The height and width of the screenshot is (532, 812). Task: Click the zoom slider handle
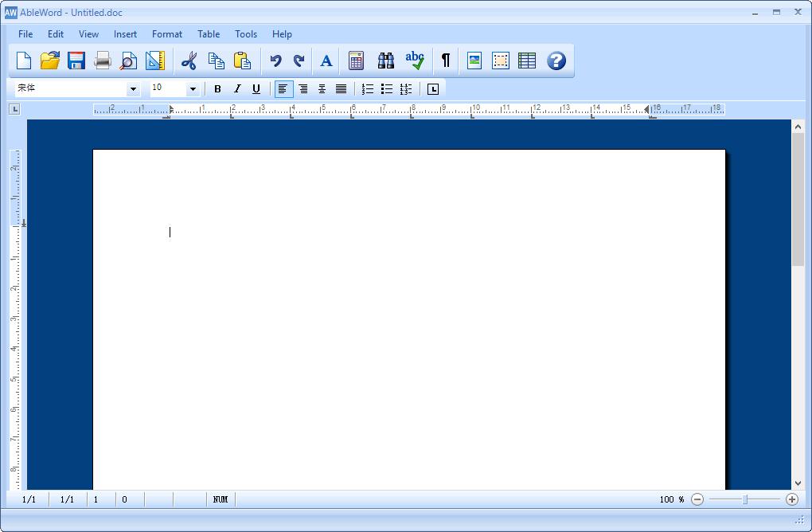[745, 499]
